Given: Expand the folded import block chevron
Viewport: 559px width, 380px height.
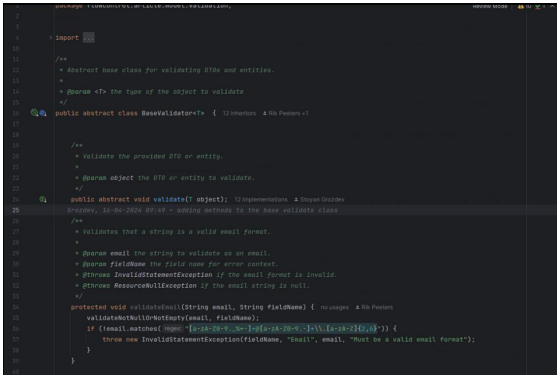Looking at the screenshot, I should pyautogui.click(x=51, y=37).
